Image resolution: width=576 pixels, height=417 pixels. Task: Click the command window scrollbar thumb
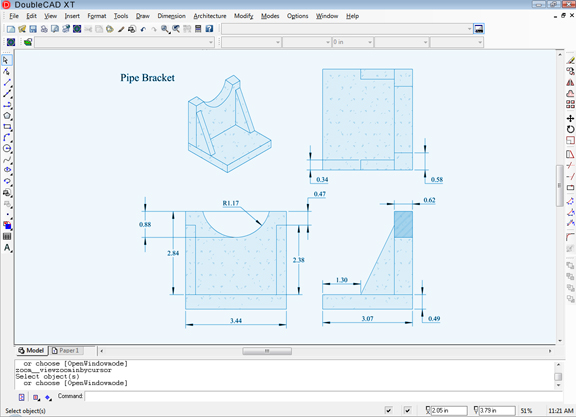click(x=558, y=377)
